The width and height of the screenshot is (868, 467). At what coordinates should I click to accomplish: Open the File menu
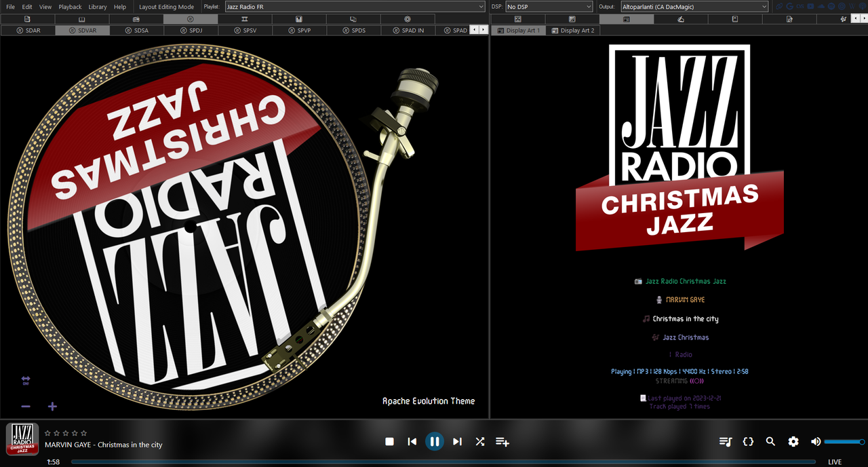tap(10, 7)
